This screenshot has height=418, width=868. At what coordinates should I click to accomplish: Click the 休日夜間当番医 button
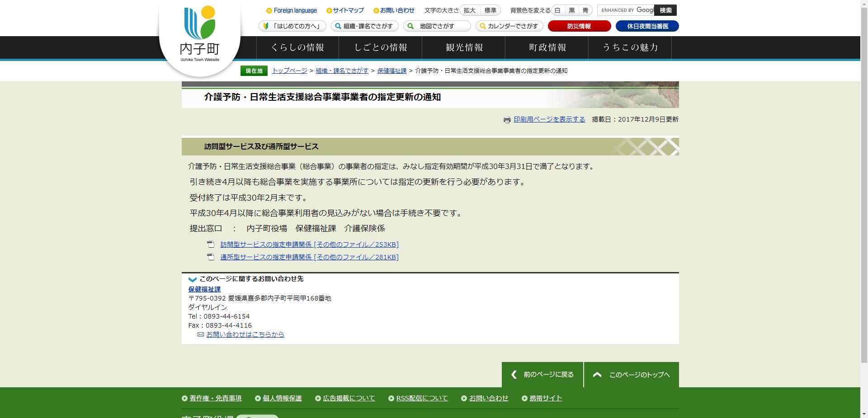pos(647,26)
